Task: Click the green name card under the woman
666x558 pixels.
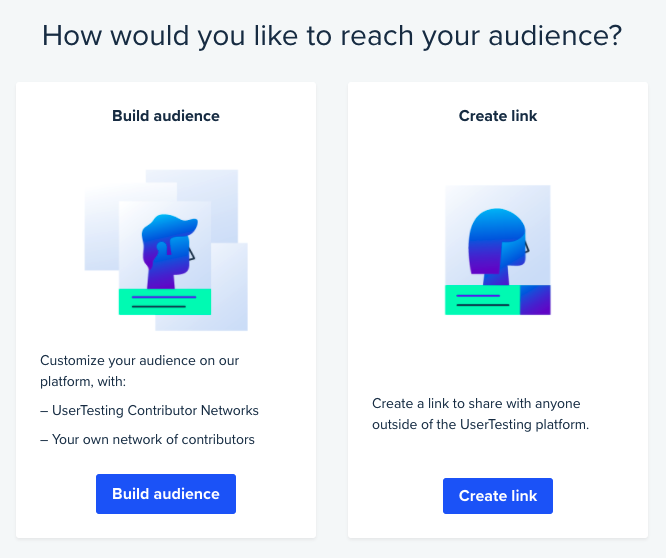Action: click(483, 300)
